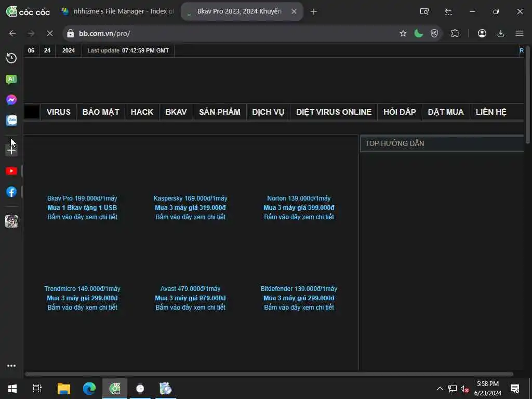The height and width of the screenshot is (399, 532).
Task: Open Mua 1 Bkav tặng 1 USB link
Action: pyautogui.click(x=82, y=208)
